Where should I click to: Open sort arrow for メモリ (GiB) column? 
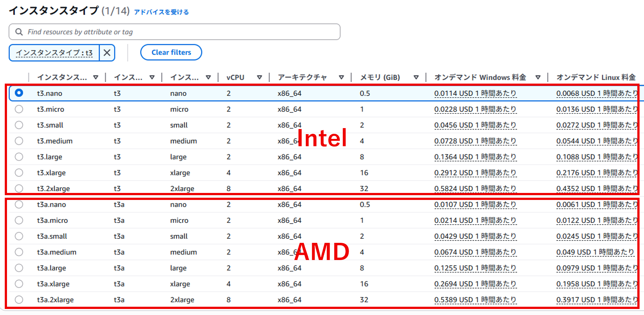(416, 77)
